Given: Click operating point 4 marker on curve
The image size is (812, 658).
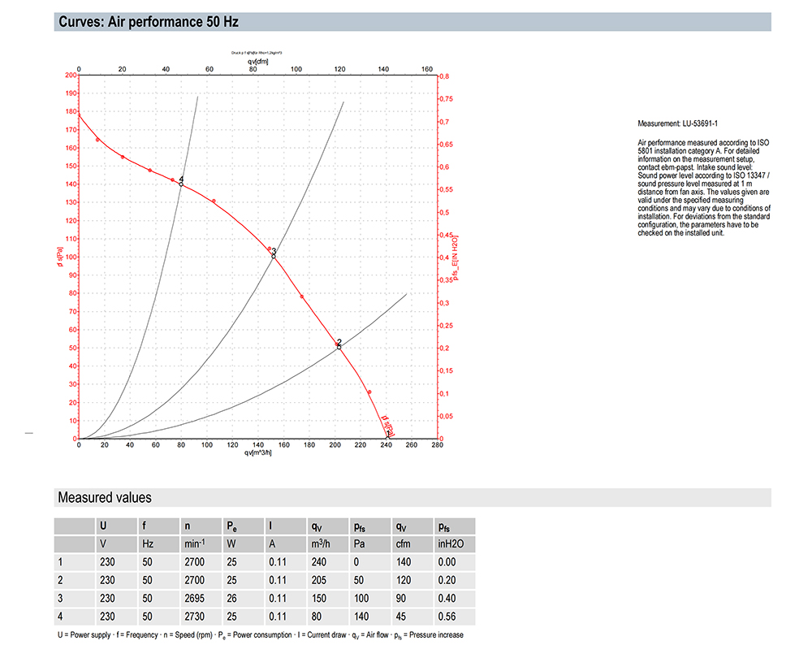Looking at the screenshot, I should click(x=181, y=184).
